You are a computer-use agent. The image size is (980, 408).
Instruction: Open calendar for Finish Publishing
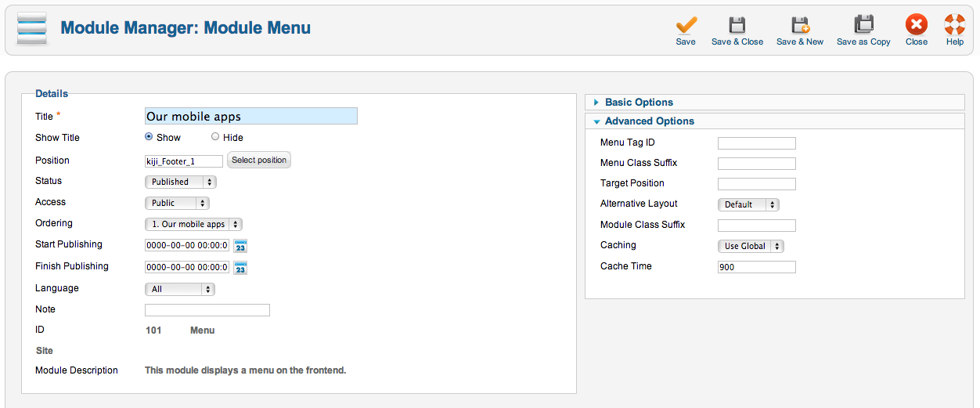pyautogui.click(x=241, y=268)
